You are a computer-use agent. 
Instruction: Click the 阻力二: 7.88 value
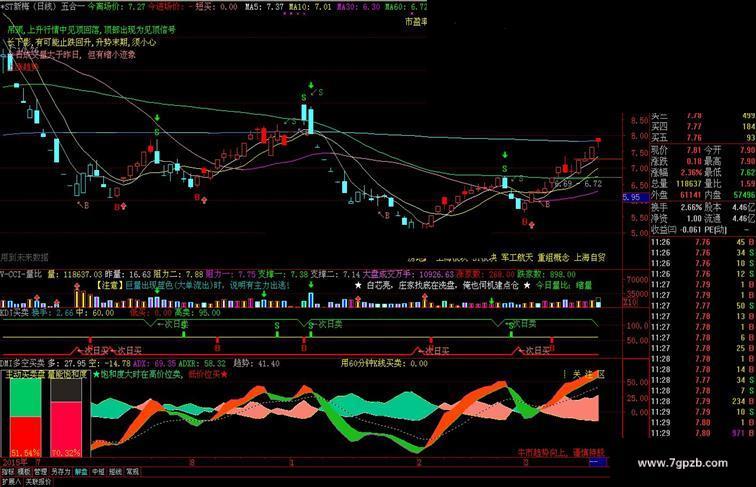[x=178, y=274]
